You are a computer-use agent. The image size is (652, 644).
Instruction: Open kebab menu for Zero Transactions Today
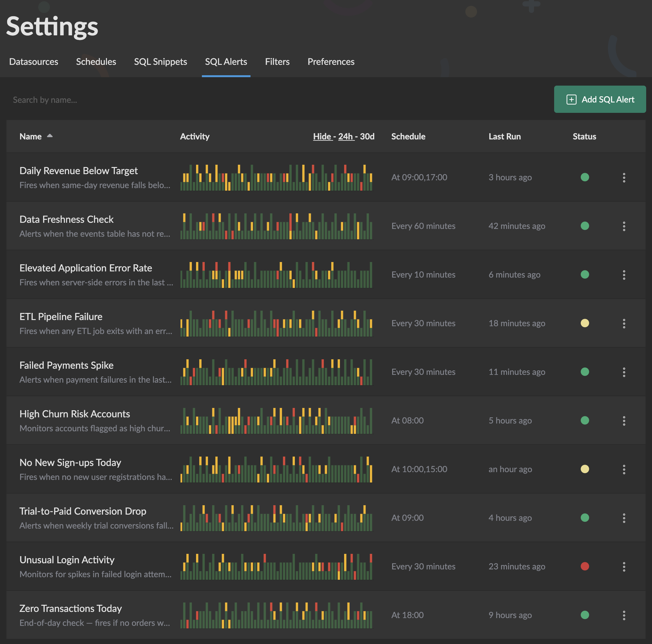[624, 615]
